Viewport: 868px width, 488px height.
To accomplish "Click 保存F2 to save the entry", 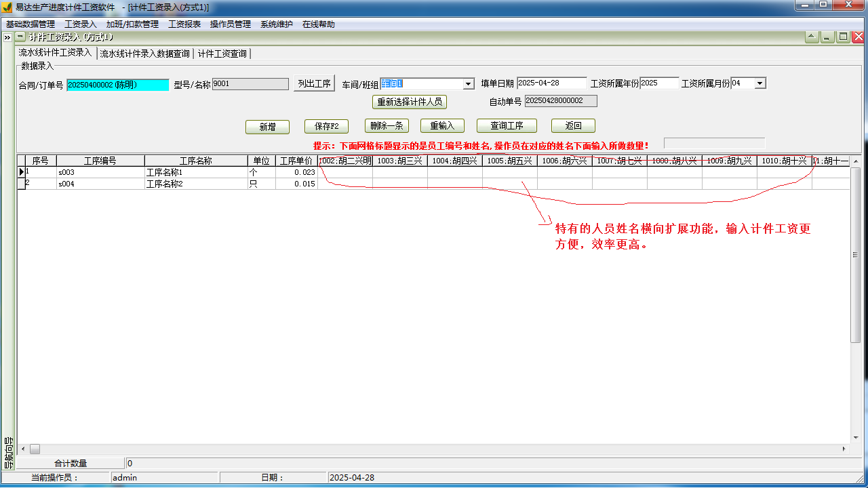I will tap(325, 126).
